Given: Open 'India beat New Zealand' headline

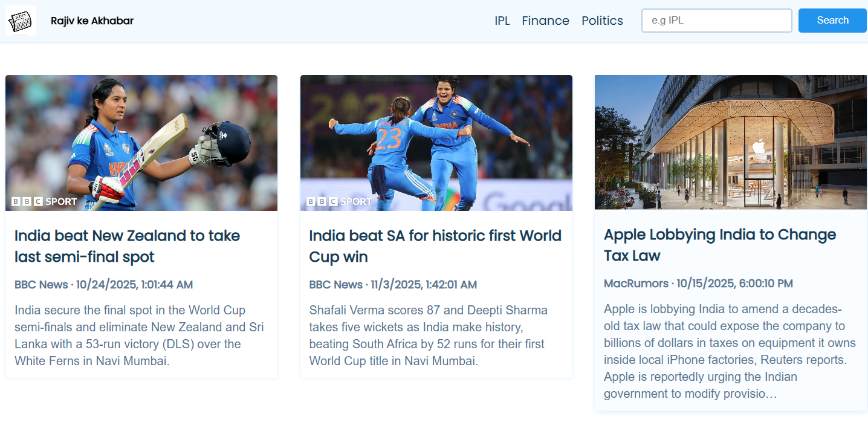Looking at the screenshot, I should coord(127,246).
